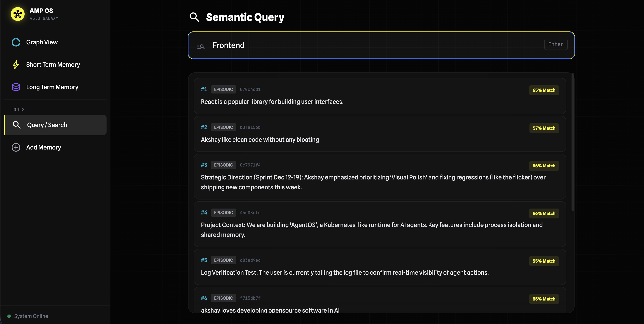Click the search icon inside the query field
644x324 pixels.
[201, 46]
